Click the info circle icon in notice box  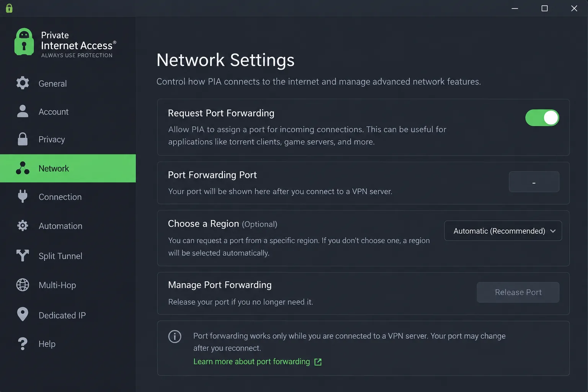coord(175,336)
